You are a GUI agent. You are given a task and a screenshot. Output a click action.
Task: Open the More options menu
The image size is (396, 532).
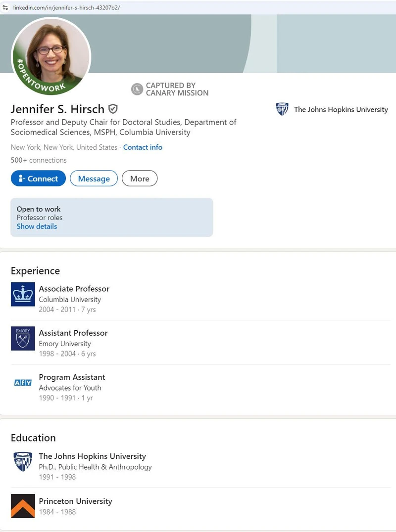(140, 178)
